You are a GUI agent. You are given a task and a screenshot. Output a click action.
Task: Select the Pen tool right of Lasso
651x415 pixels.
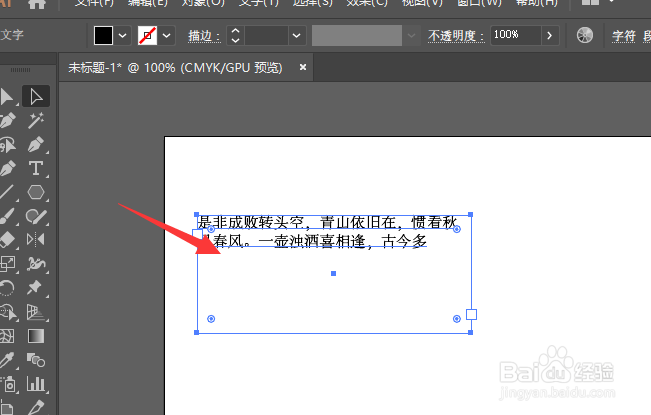click(36, 145)
